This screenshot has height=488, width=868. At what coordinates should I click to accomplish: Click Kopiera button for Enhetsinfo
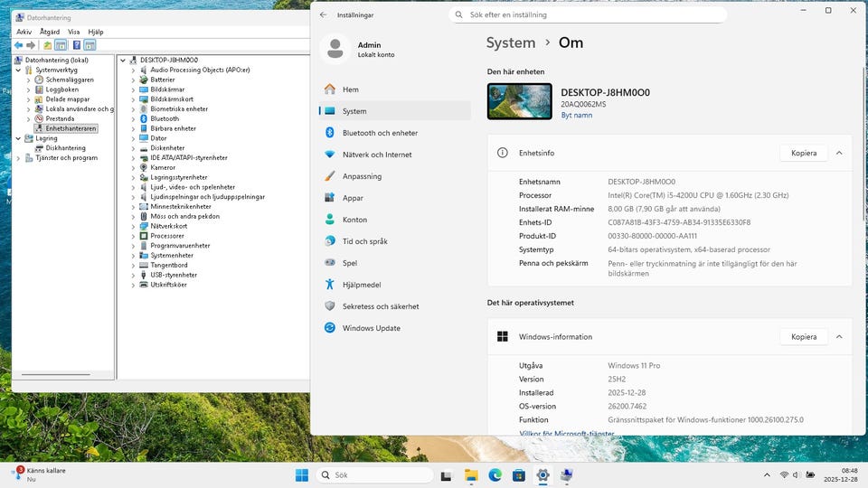tap(803, 153)
